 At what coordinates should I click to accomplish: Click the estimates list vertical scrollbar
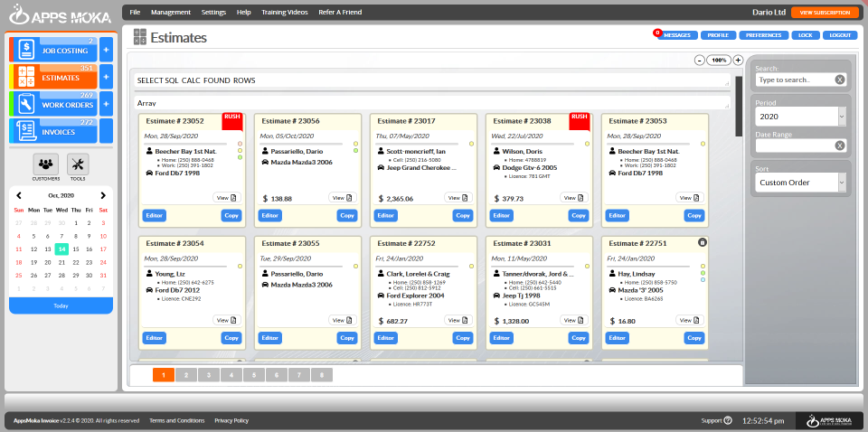739,107
